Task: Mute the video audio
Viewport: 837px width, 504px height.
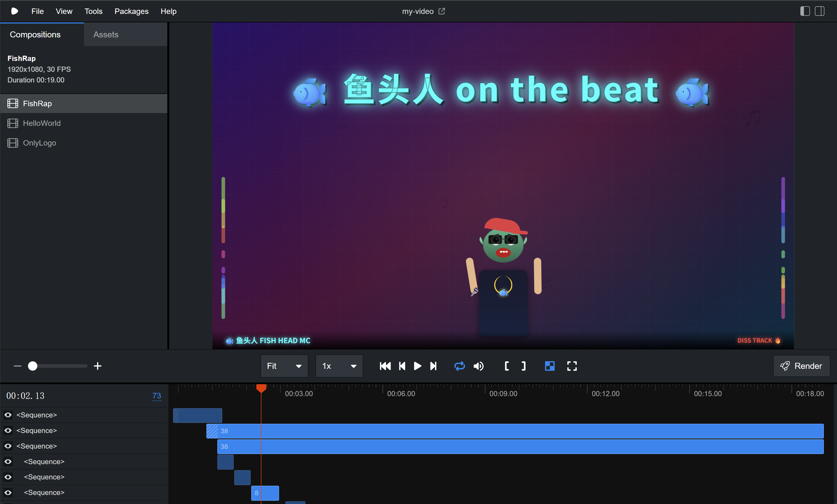Action: point(479,366)
